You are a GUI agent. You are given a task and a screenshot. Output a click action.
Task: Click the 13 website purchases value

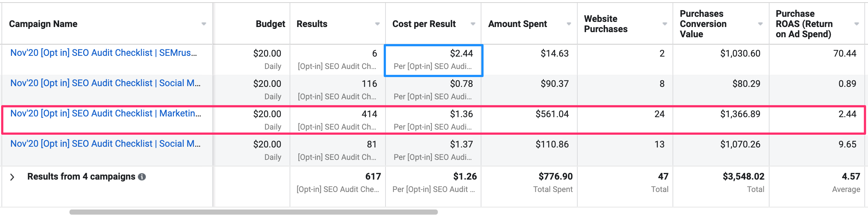[659, 145]
